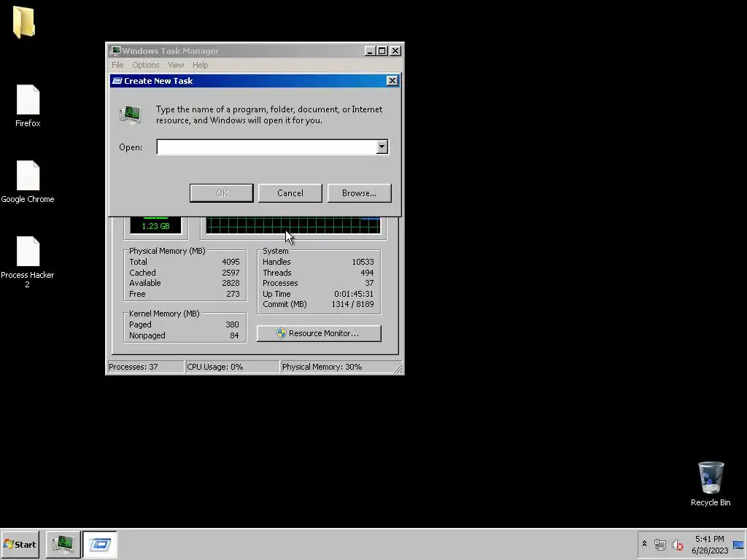The height and width of the screenshot is (560, 747).
Task: Click the Cancel button
Action: click(x=290, y=192)
